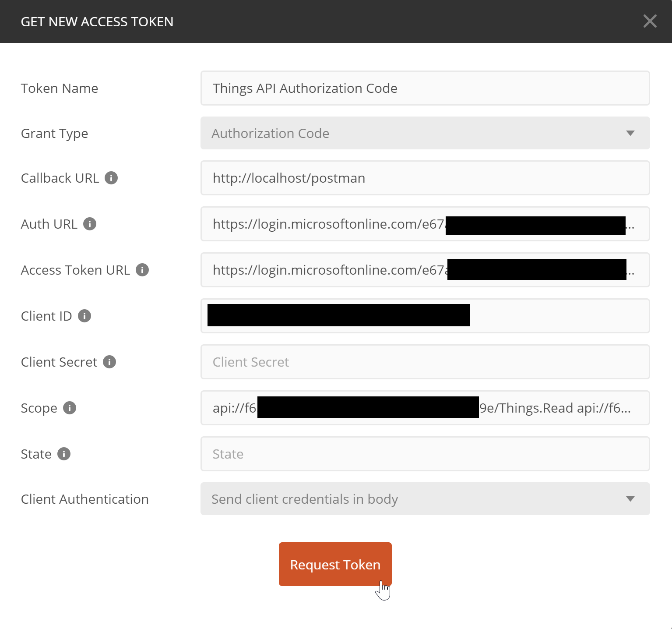The height and width of the screenshot is (629, 672).
Task: Expand the Authorization Code selector arrow
Action: pos(630,133)
